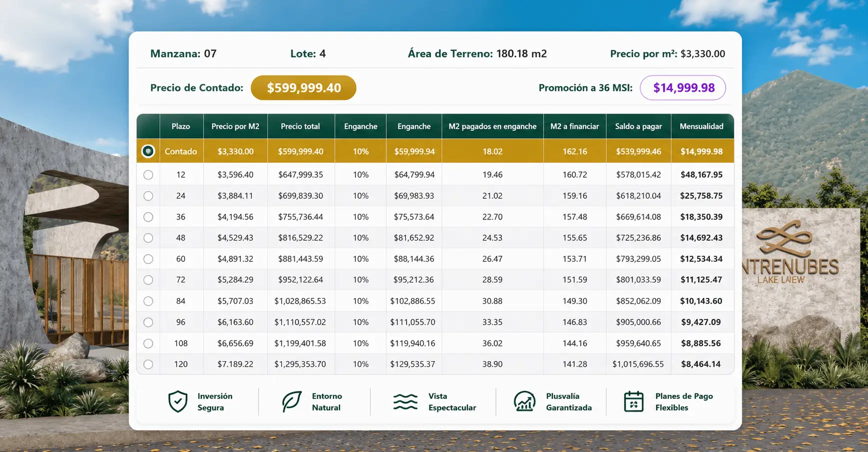Click the M2 a financiar header
The width and height of the screenshot is (868, 452).
(x=574, y=126)
